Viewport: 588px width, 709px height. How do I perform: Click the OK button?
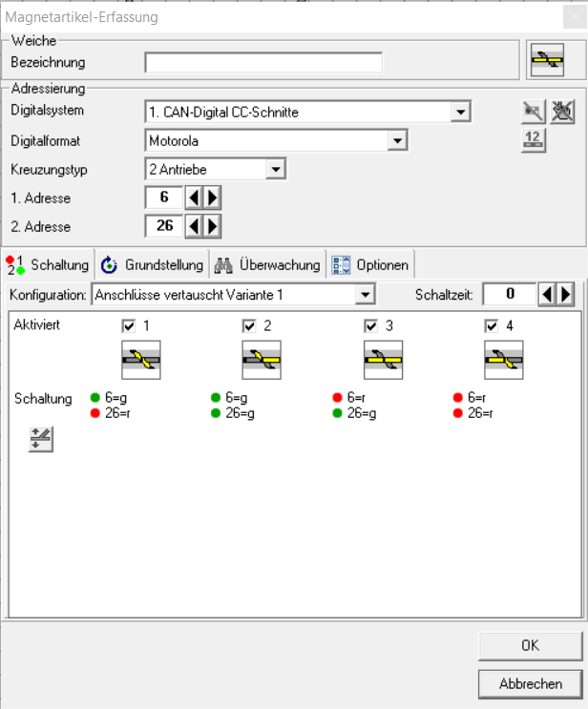tap(530, 646)
